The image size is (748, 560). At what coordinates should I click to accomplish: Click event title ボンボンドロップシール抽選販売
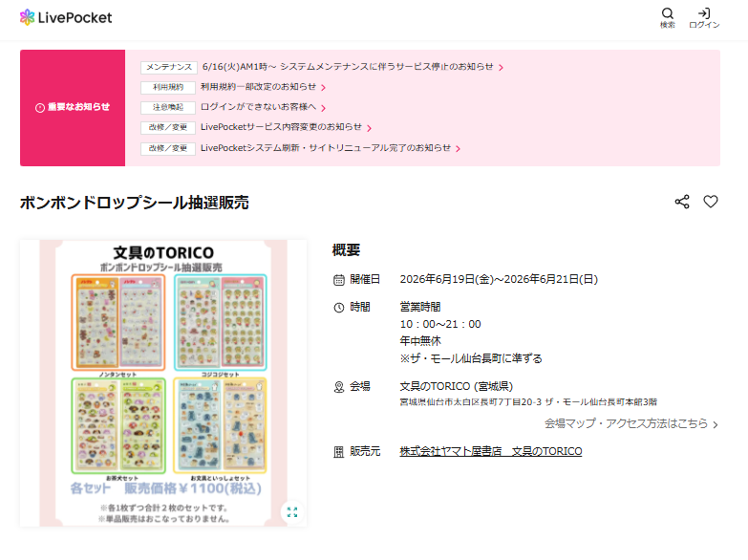point(134,203)
